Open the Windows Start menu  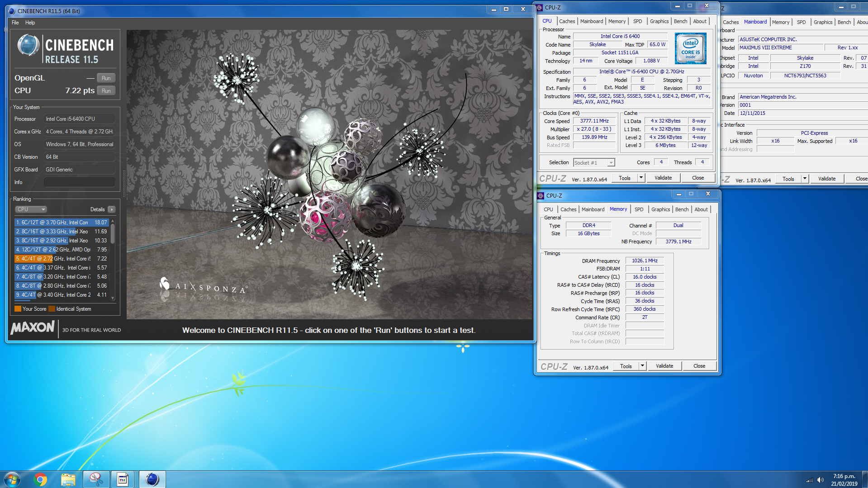click(12, 479)
